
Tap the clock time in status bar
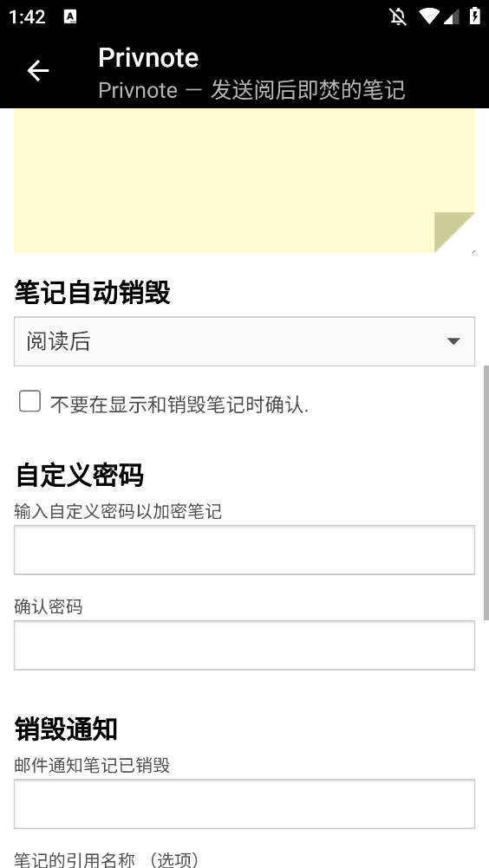click(x=27, y=16)
